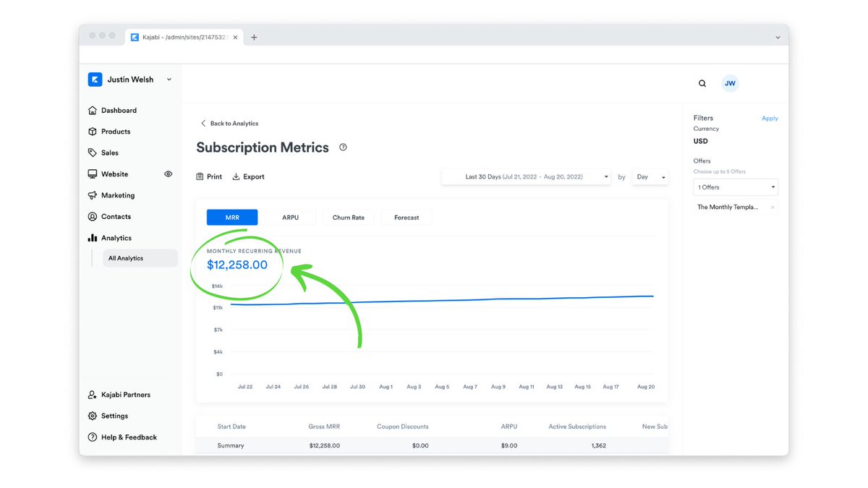The height and width of the screenshot is (488, 868).
Task: Click the Products menu label
Action: click(116, 132)
